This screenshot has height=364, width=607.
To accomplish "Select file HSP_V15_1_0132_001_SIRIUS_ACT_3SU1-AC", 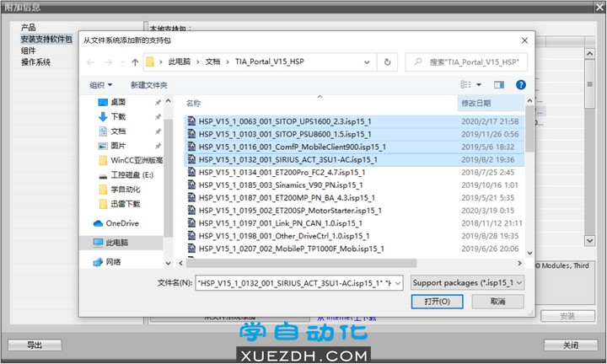I will (354, 160).
